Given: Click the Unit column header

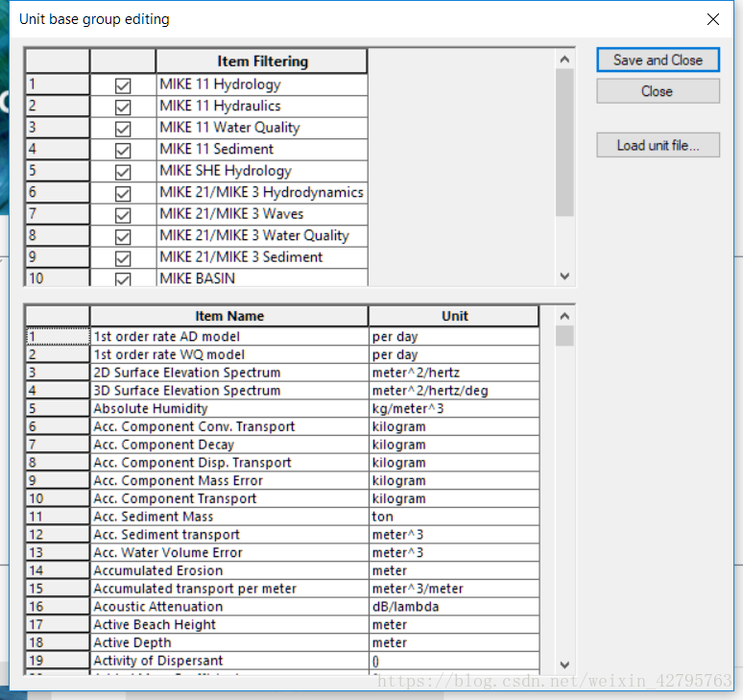Looking at the screenshot, I should pyautogui.click(x=454, y=316).
